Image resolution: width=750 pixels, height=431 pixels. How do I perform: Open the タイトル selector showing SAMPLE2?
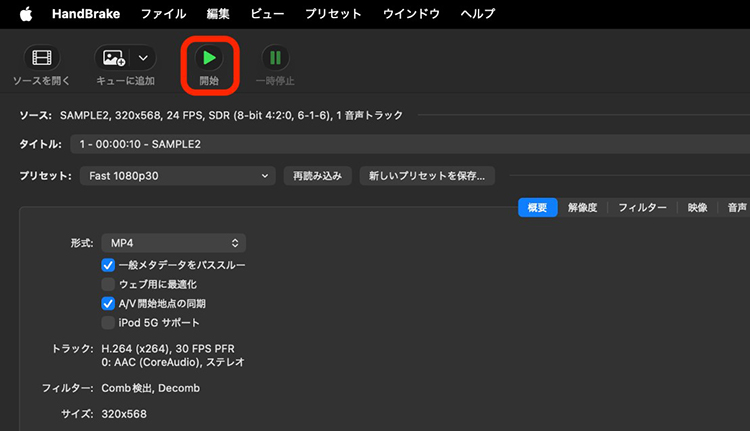click(x=410, y=144)
